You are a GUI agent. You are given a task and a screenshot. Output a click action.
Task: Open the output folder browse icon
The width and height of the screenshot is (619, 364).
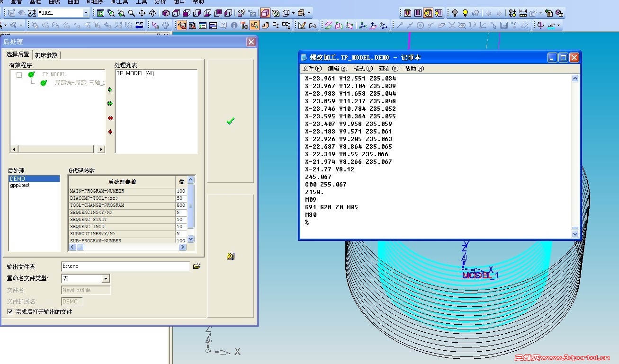197,266
